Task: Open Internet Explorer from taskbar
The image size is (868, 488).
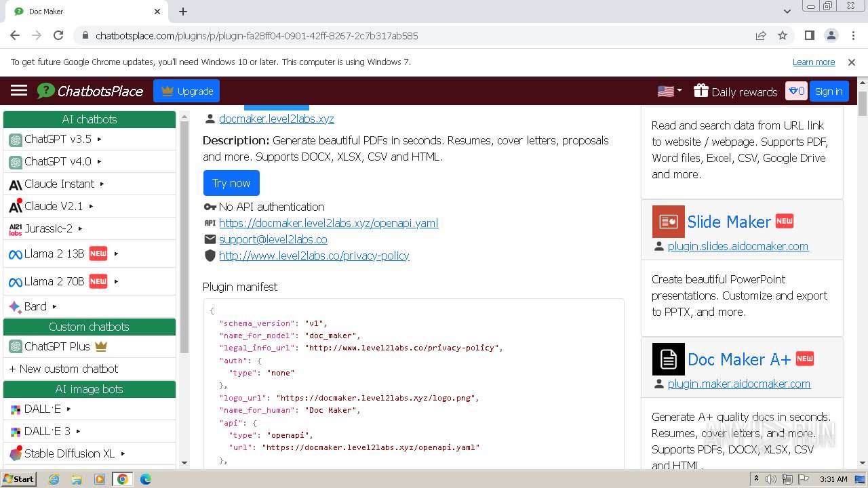Action: tap(54, 479)
